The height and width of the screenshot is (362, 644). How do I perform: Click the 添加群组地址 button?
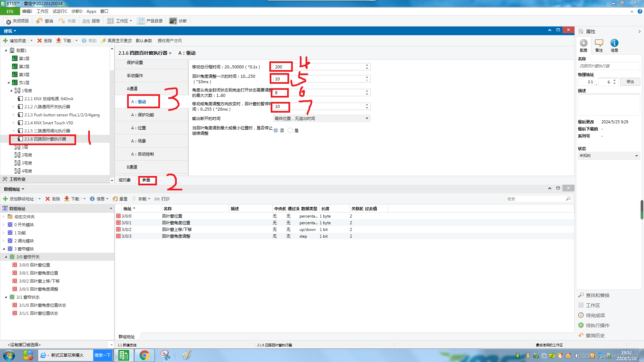tap(18, 199)
